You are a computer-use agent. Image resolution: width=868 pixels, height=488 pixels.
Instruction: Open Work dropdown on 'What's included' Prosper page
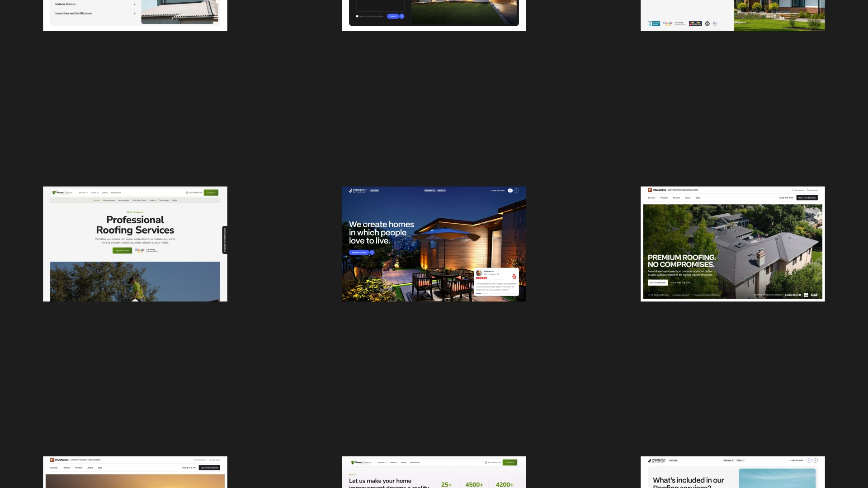pos(740,460)
